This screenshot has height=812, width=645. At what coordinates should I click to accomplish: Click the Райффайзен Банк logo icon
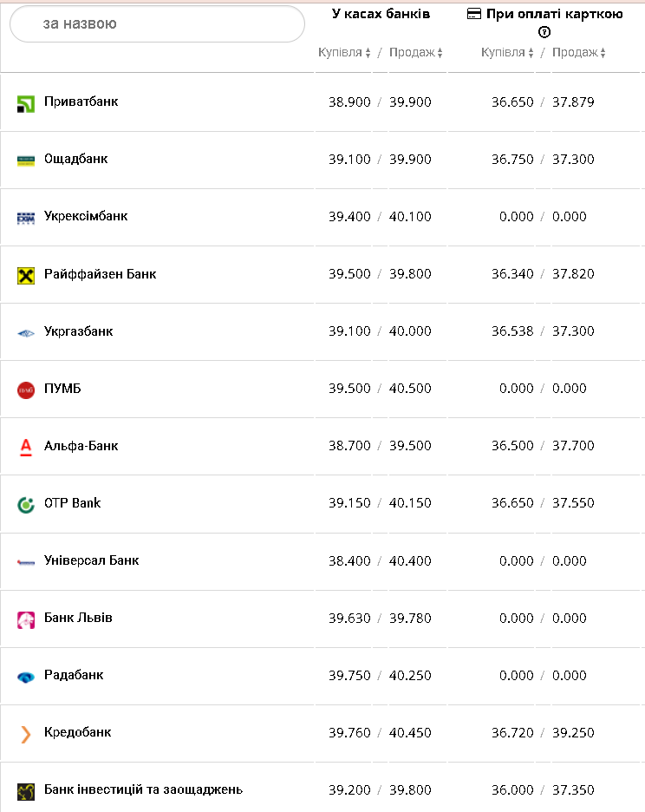tap(26, 276)
